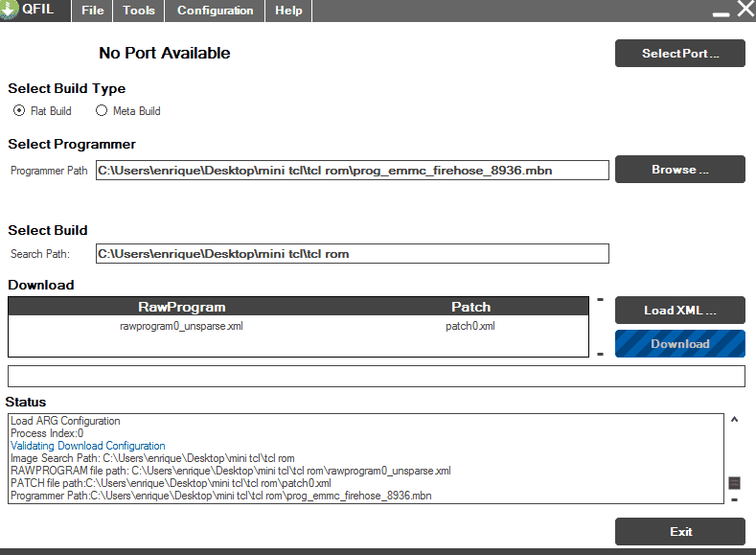Select patch0.xml table cell
Image resolution: width=756 pixels, height=555 pixels.
coord(470,327)
